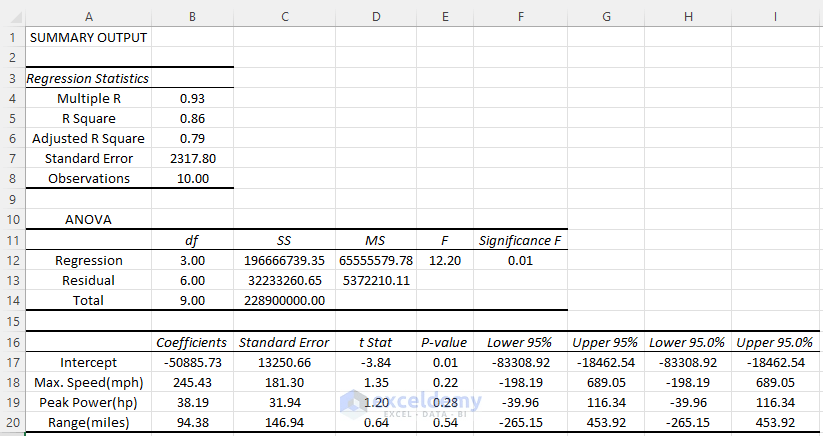Click the Standard Error header in row 16
The height and width of the screenshot is (436, 823).
(284, 343)
